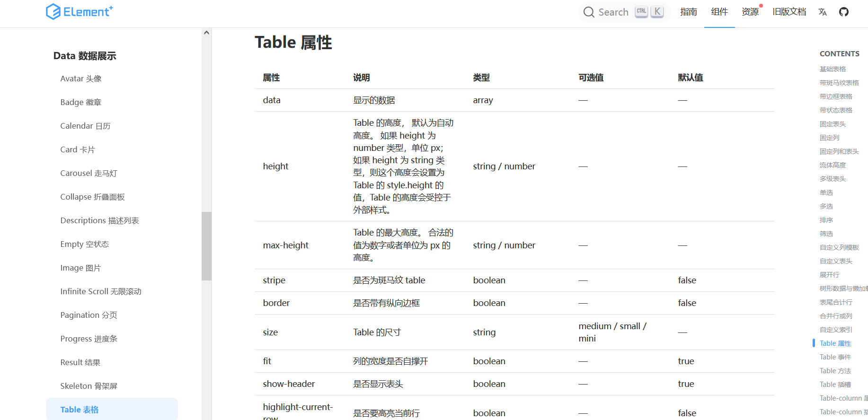Jump to 自定义列模板 in contents
Viewport: 868px width, 420px height.
pyautogui.click(x=839, y=247)
